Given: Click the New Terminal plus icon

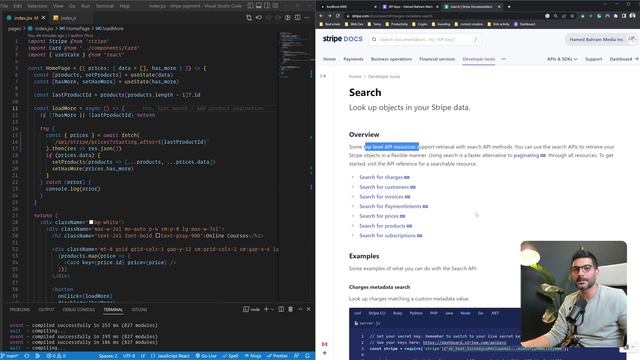Looking at the screenshot, I should pos(266,309).
